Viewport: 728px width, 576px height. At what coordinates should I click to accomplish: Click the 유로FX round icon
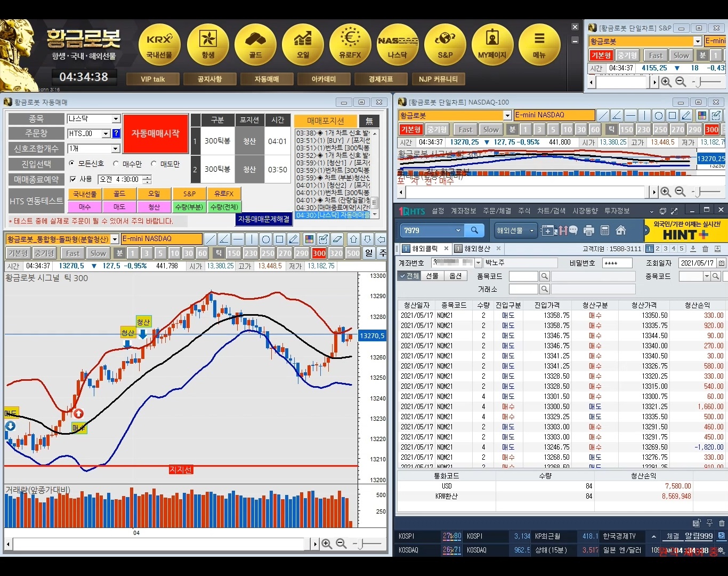pos(350,44)
